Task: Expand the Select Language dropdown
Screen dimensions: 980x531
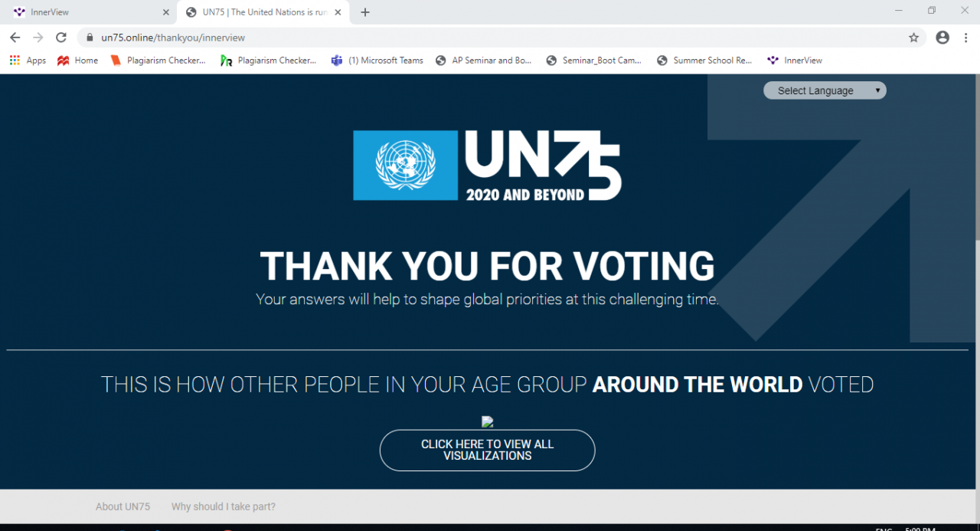Action: tap(825, 90)
